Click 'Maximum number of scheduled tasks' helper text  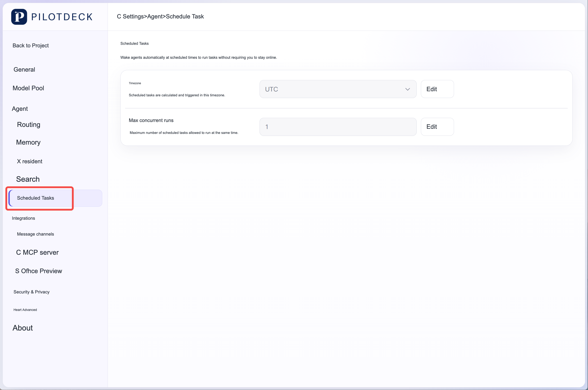coord(184,133)
